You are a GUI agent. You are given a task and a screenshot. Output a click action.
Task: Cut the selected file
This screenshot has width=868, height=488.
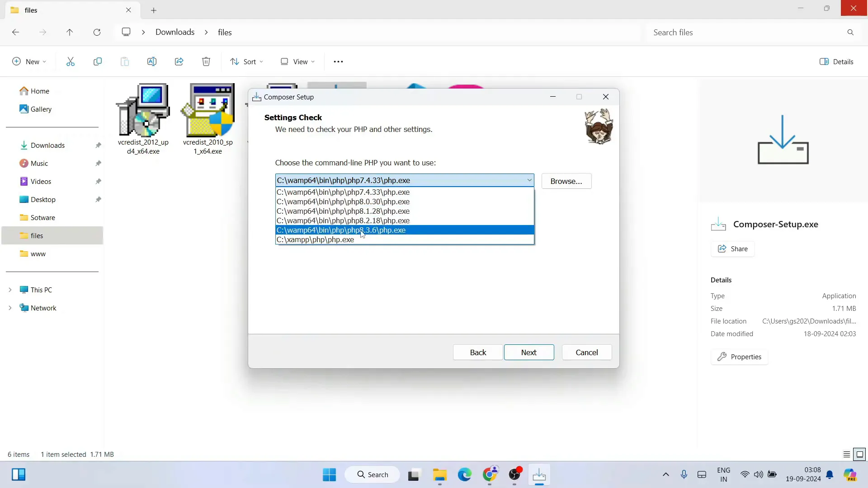(71, 61)
